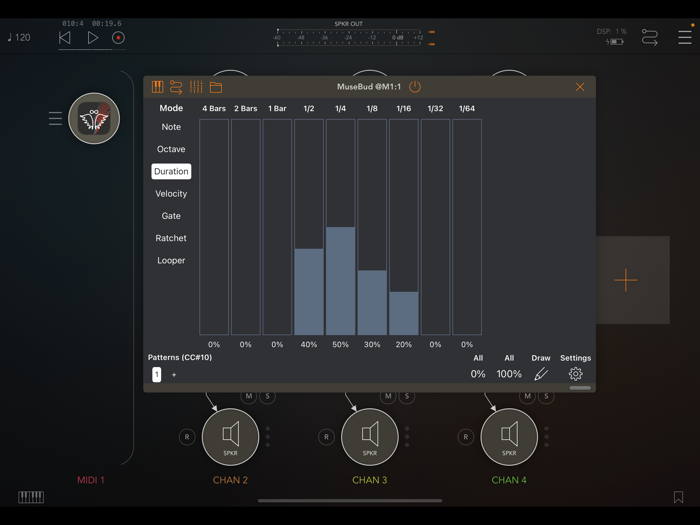Screen dimensions: 700x525
Task: Open the piano keyboard icon in MuseBud header
Action: pos(157,87)
